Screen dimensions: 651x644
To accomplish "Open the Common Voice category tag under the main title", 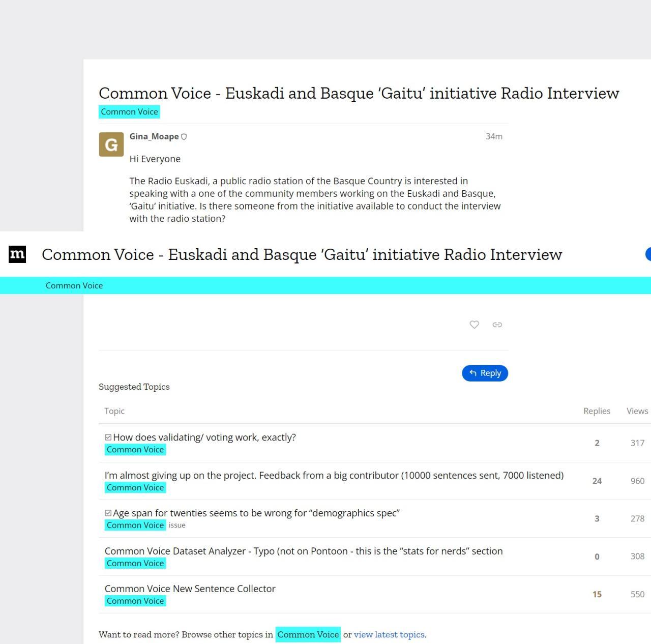I will (129, 112).
